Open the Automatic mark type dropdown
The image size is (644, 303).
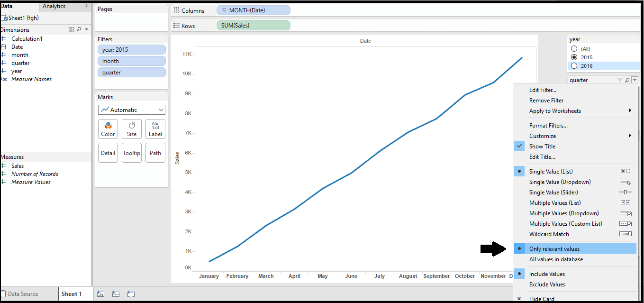click(131, 110)
